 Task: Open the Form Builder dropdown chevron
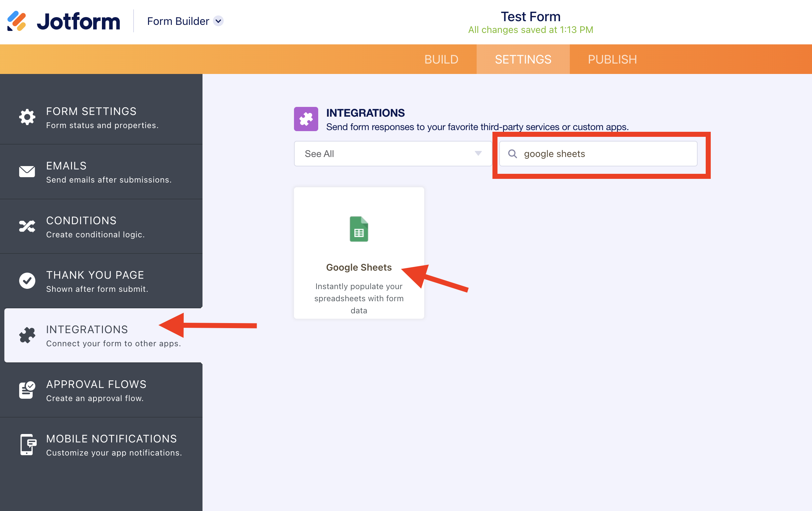tap(219, 21)
